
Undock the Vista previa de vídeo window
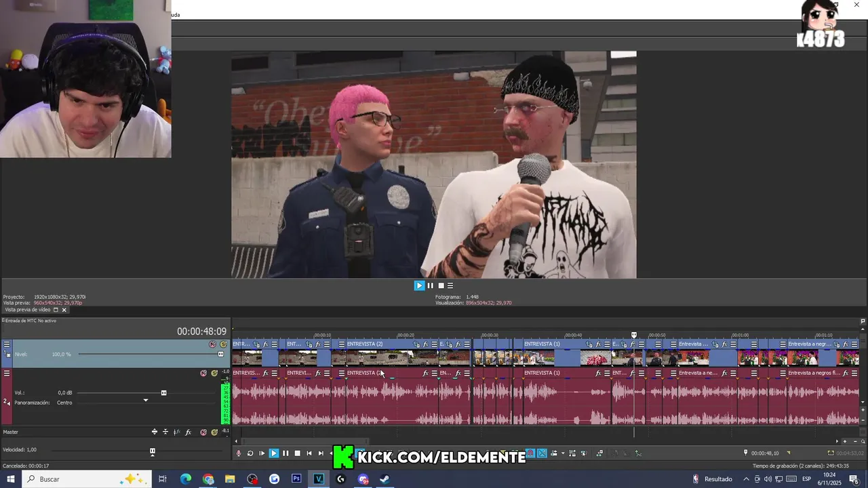point(56,310)
